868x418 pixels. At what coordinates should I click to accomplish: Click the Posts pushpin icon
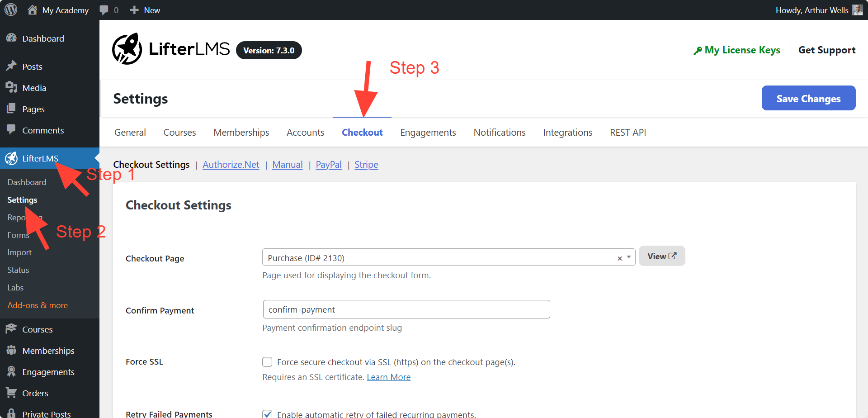(11, 66)
